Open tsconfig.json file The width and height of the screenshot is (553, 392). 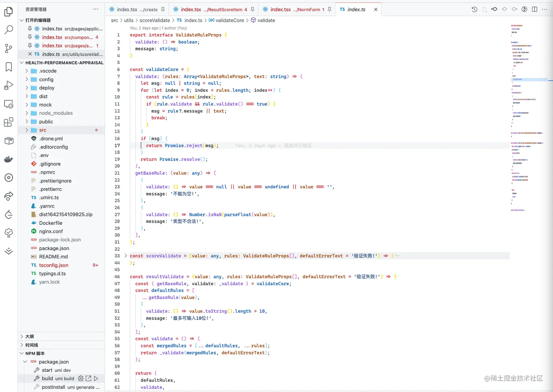tap(61, 265)
